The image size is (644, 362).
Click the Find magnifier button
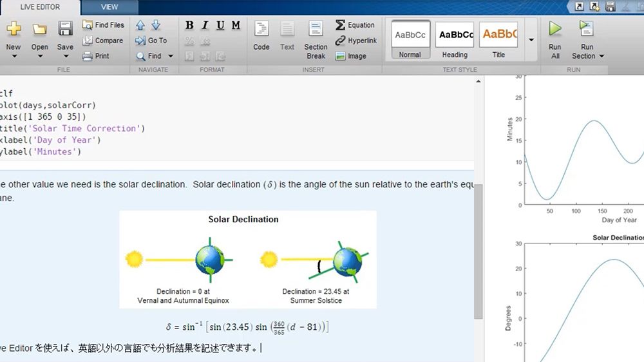(x=149, y=56)
